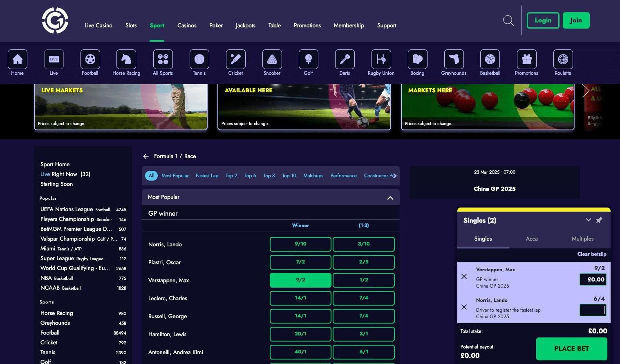Viewport: 620px width, 364px height.
Task: Switch betslip to the Acca tab
Action: coord(532,239)
